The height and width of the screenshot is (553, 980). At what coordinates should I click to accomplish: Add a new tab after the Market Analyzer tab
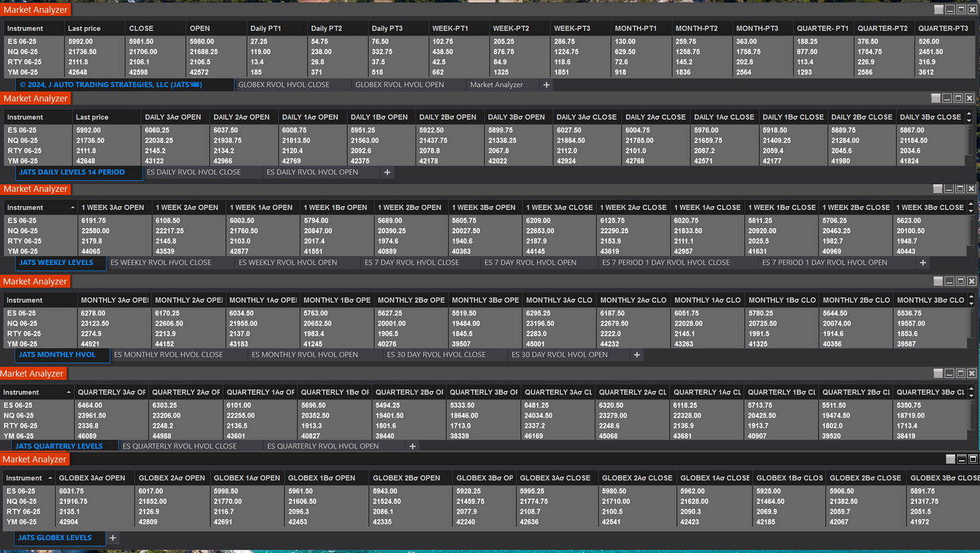(x=547, y=85)
